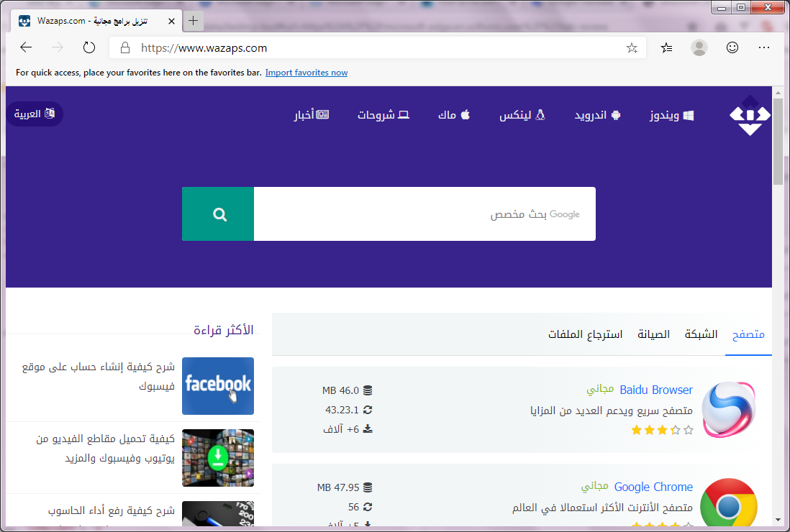Open the Facebook article thumbnail
The image size is (790, 532).
pyautogui.click(x=218, y=386)
